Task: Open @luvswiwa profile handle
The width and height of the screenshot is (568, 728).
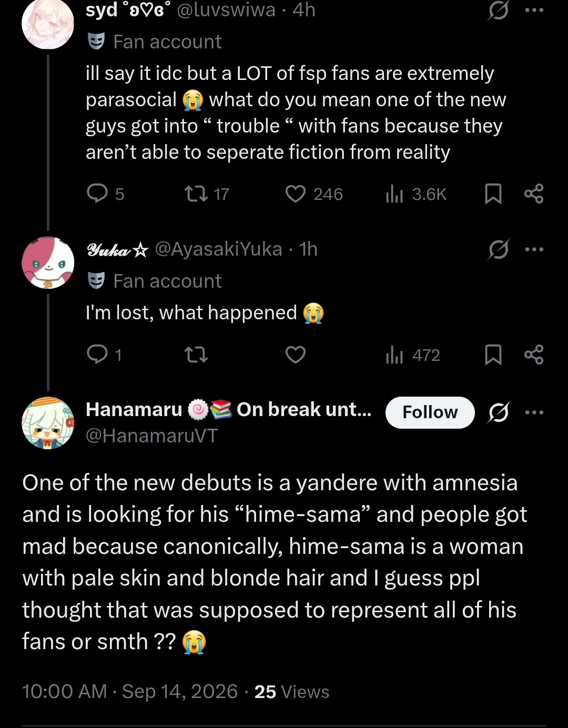Action: 226,9
